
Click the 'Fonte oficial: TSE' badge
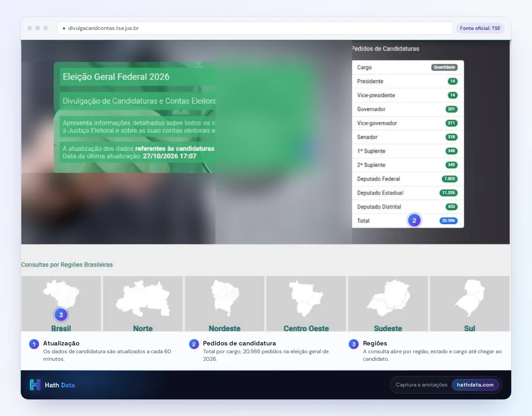click(x=480, y=28)
